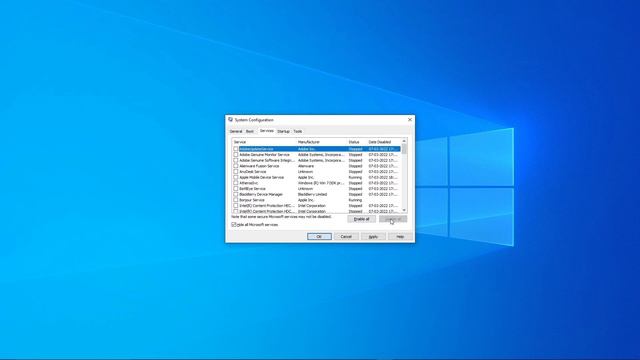
Task: Enable Apple Mobile Device Service checkbox
Action: (236, 178)
